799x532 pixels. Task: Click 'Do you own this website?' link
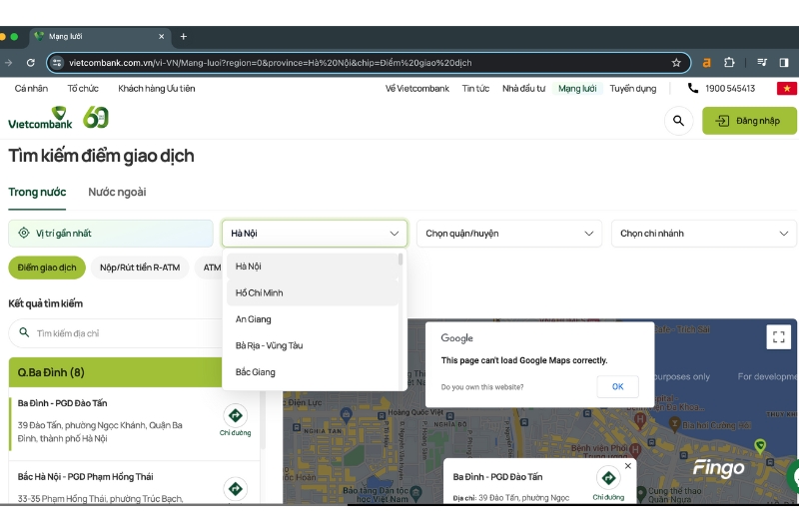pos(482,387)
